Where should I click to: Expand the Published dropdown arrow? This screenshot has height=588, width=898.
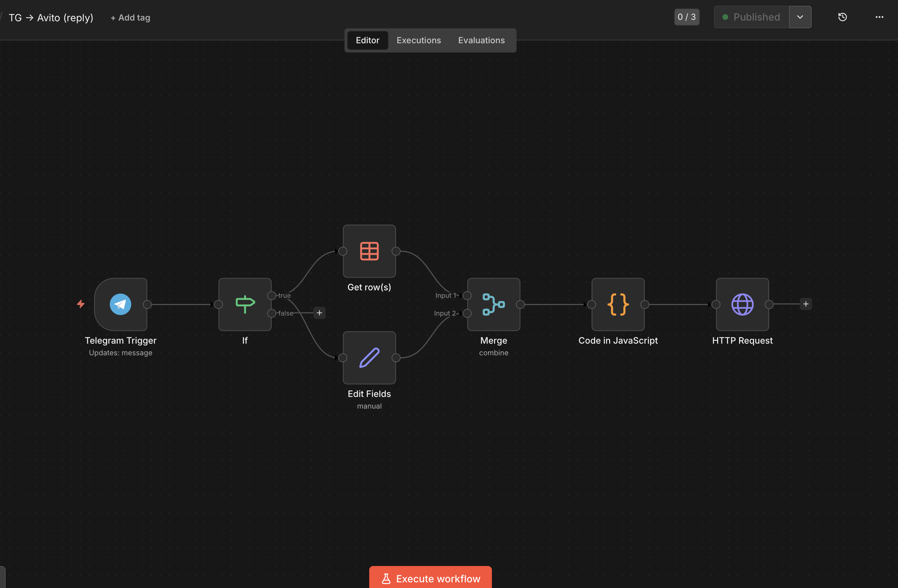pos(800,17)
